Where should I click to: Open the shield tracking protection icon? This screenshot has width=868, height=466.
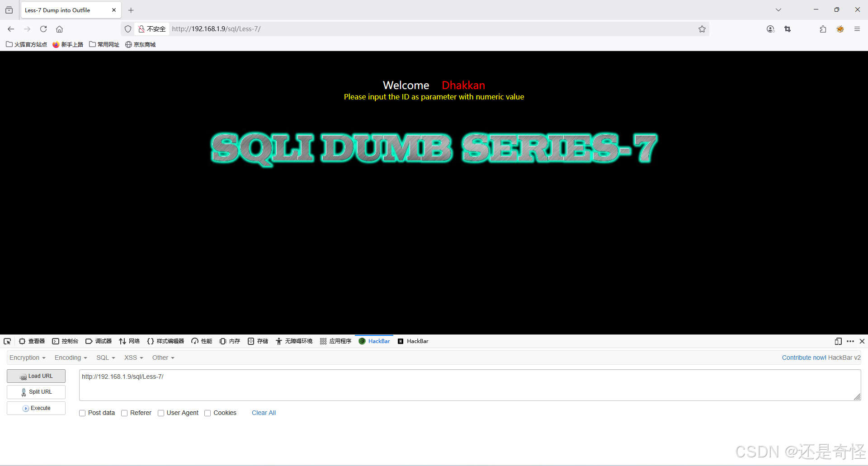pos(128,29)
